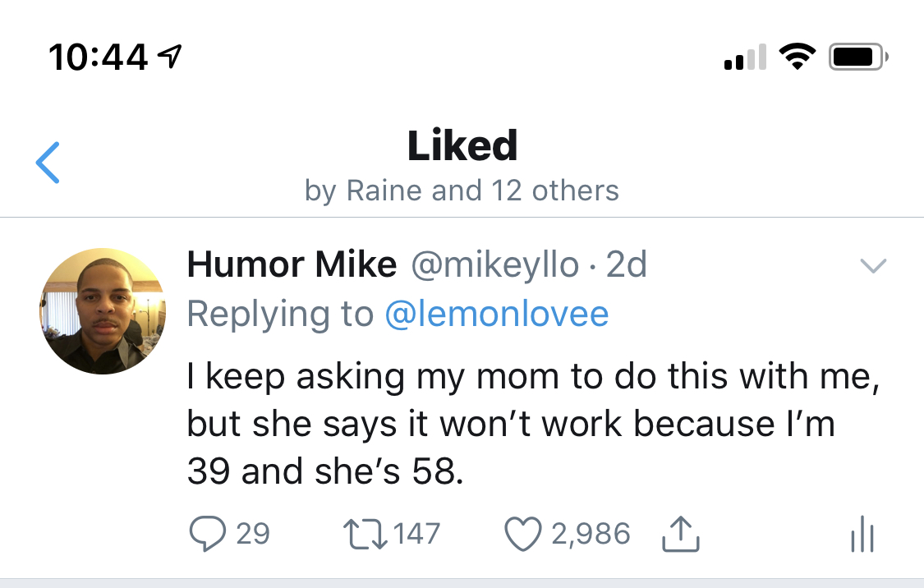Tap the battery indicator icon
The width and height of the screenshot is (924, 588).
click(858, 57)
